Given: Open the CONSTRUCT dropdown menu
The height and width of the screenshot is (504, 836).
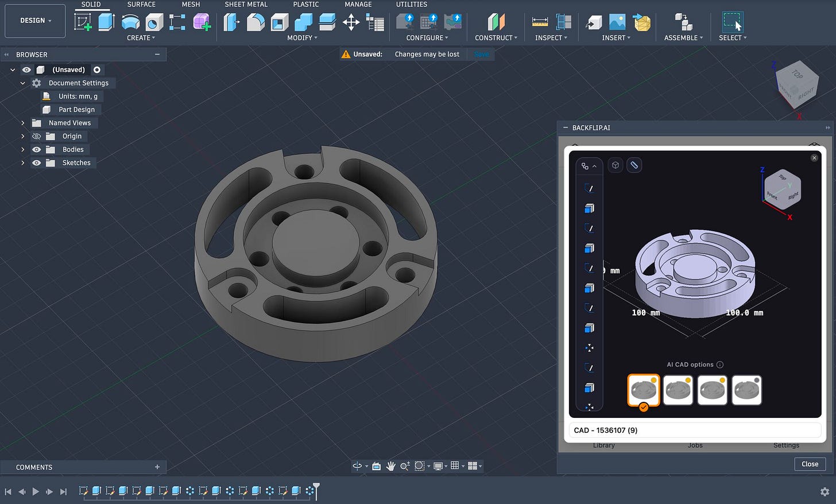Looking at the screenshot, I should [x=496, y=38].
